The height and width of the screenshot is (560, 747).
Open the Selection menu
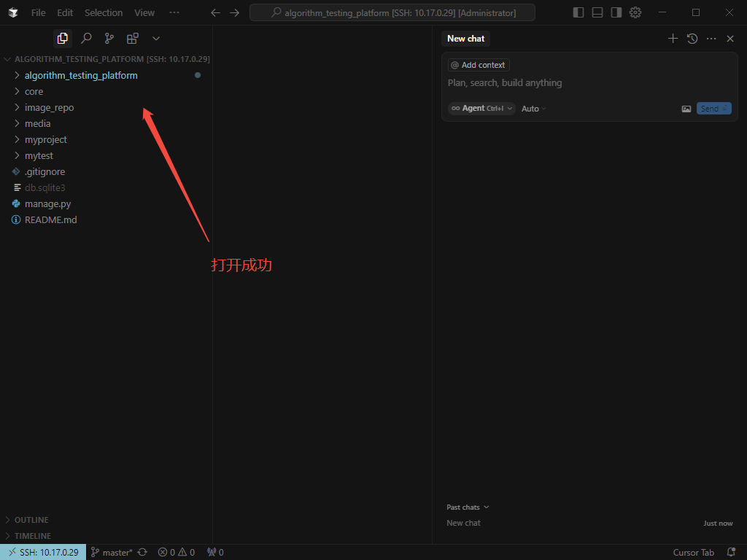click(x=104, y=13)
